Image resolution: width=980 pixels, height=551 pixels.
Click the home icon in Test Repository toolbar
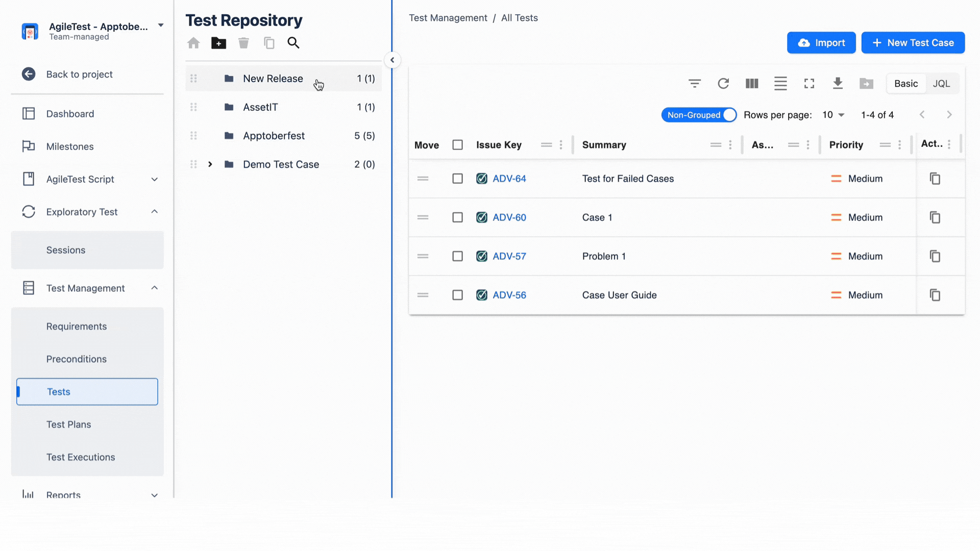[x=193, y=43]
